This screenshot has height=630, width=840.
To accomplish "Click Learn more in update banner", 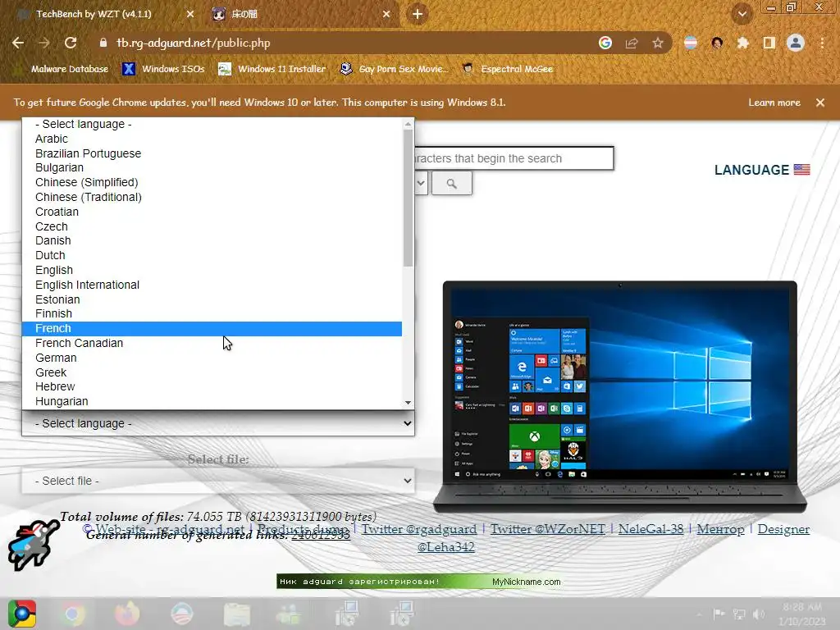I will (x=774, y=103).
